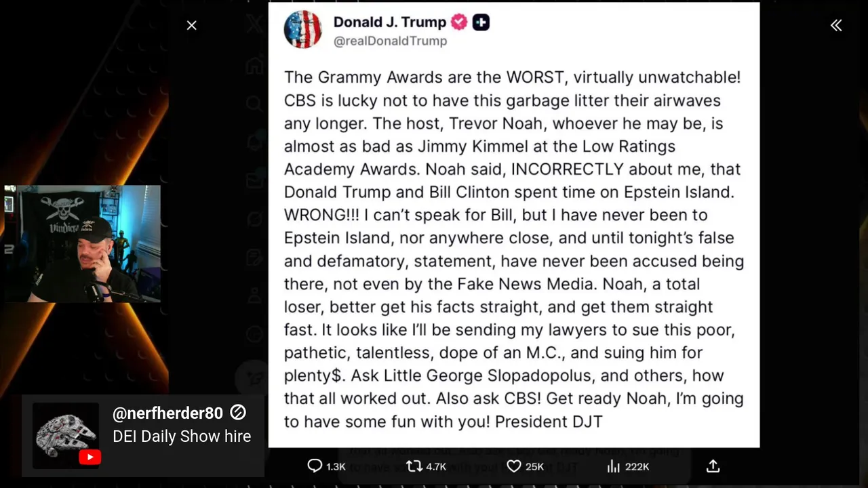Viewport: 868px width, 488px height.
Task: Share the tweet using the upload arrow icon
Action: pos(713,466)
